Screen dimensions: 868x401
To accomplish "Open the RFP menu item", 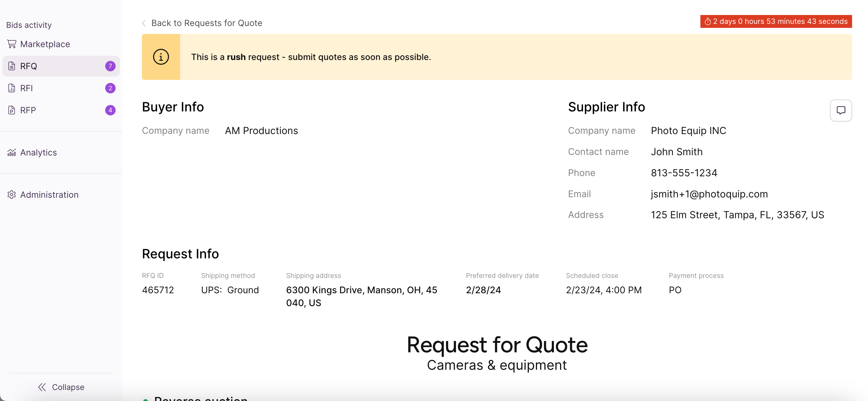I will point(28,110).
